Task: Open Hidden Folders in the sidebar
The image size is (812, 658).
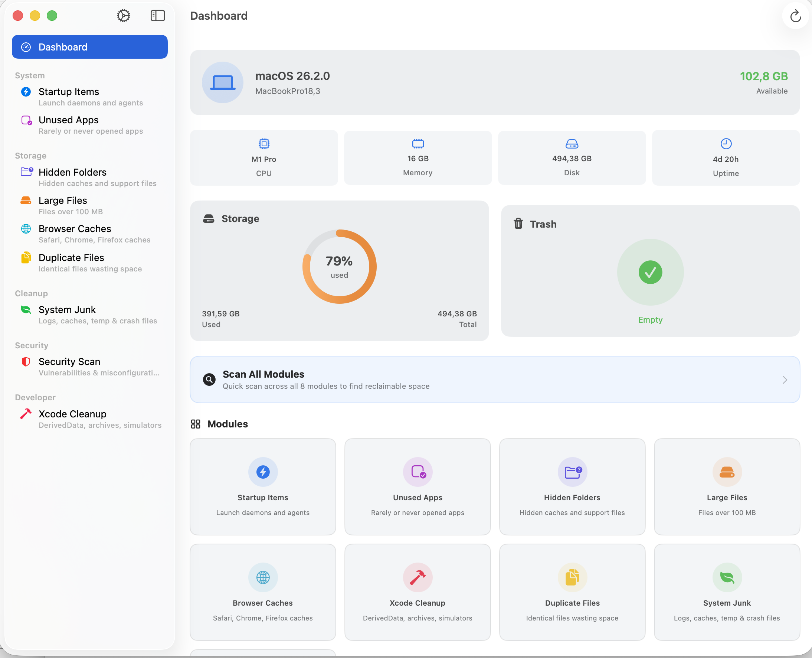Action: point(90,177)
